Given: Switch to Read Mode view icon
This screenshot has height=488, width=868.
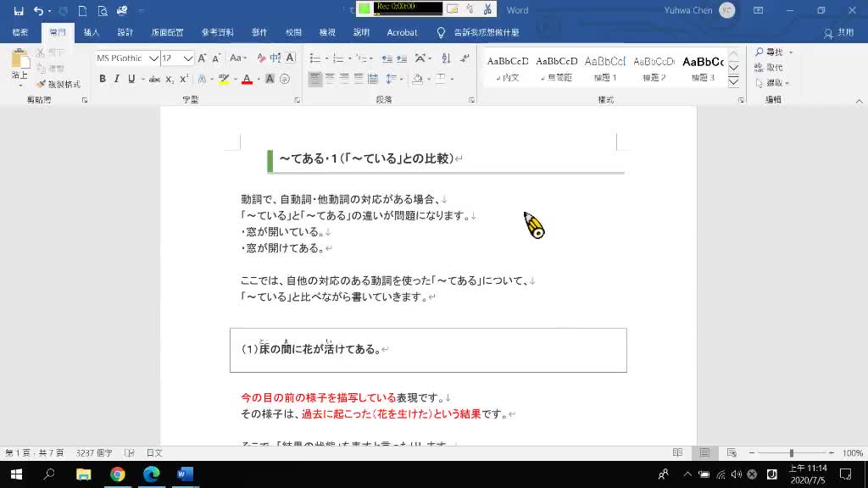Looking at the screenshot, I should click(677, 453).
